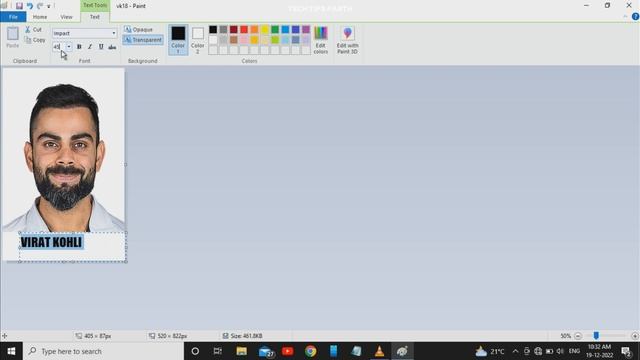The width and height of the screenshot is (640, 360).
Task: Toggle Italic formatting
Action: pos(90,47)
